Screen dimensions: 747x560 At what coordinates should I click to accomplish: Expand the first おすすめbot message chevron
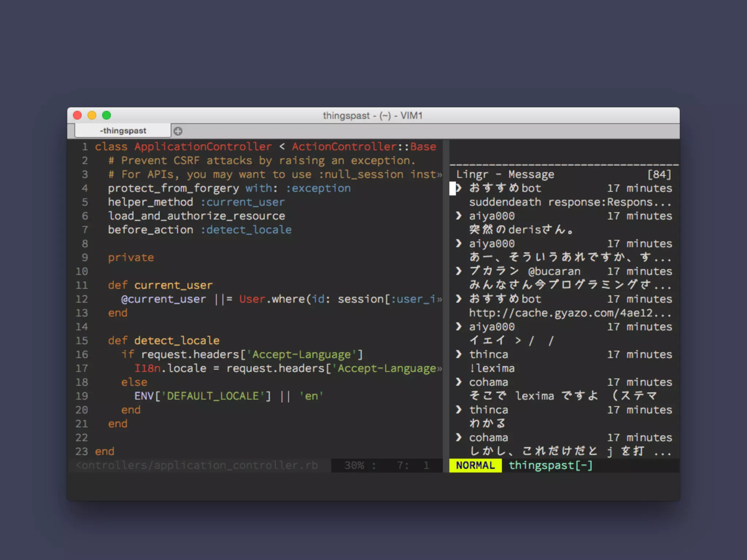pyautogui.click(x=458, y=188)
